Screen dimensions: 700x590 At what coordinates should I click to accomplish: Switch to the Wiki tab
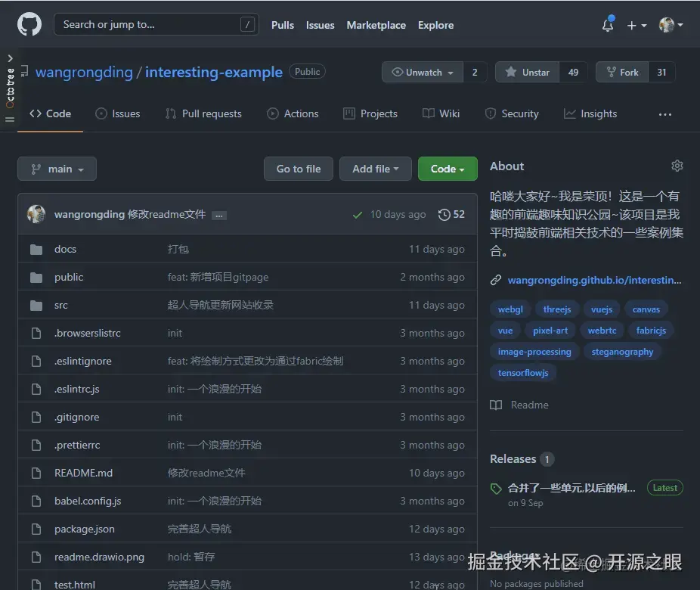click(x=441, y=114)
